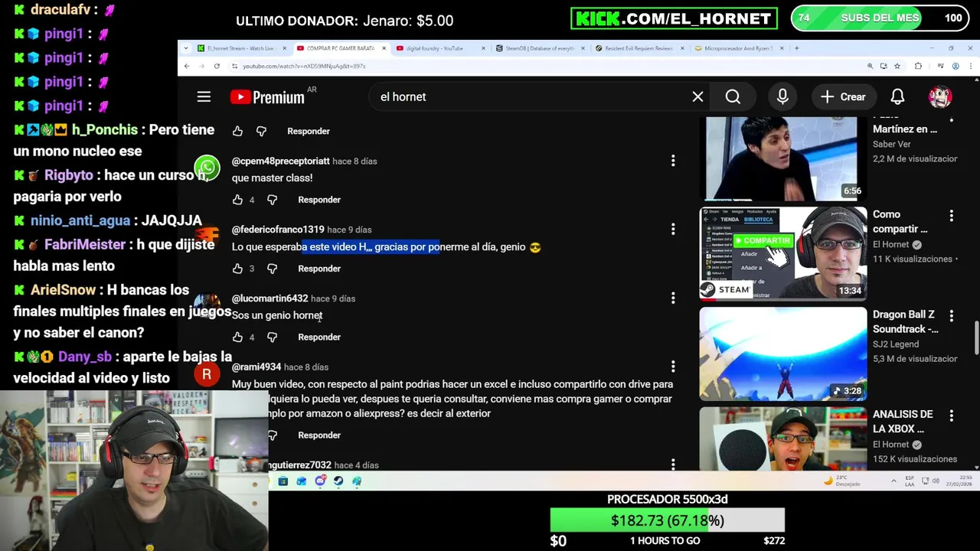Open options menu for Dragon Ball Z Soundtrack
The height and width of the screenshot is (551, 980).
click(x=952, y=316)
